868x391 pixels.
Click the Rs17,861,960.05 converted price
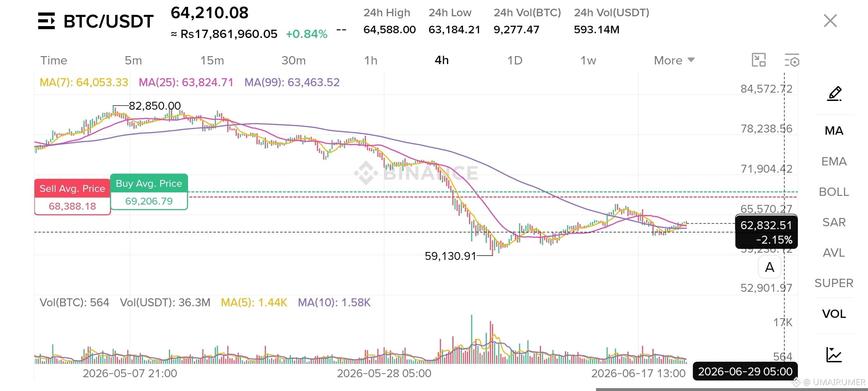pyautogui.click(x=229, y=34)
